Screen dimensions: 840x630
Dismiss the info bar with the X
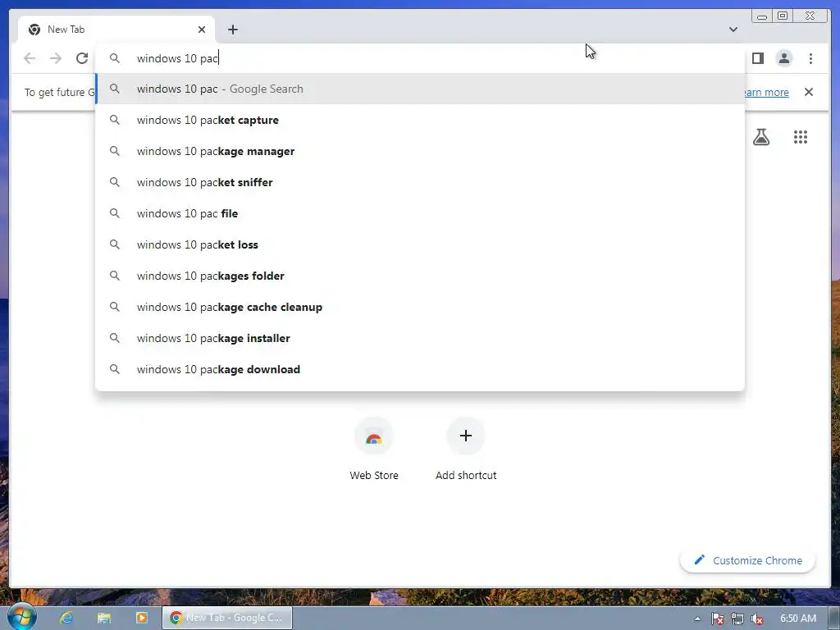point(808,92)
